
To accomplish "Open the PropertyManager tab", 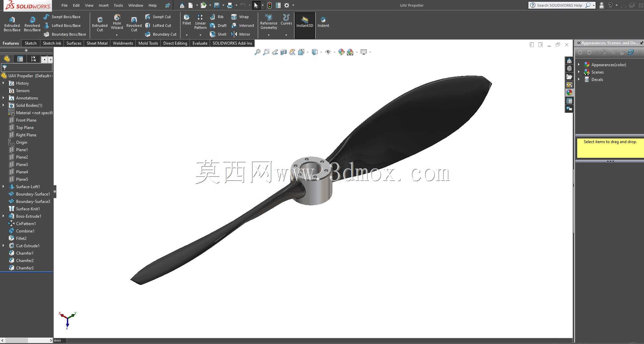I will [20, 59].
